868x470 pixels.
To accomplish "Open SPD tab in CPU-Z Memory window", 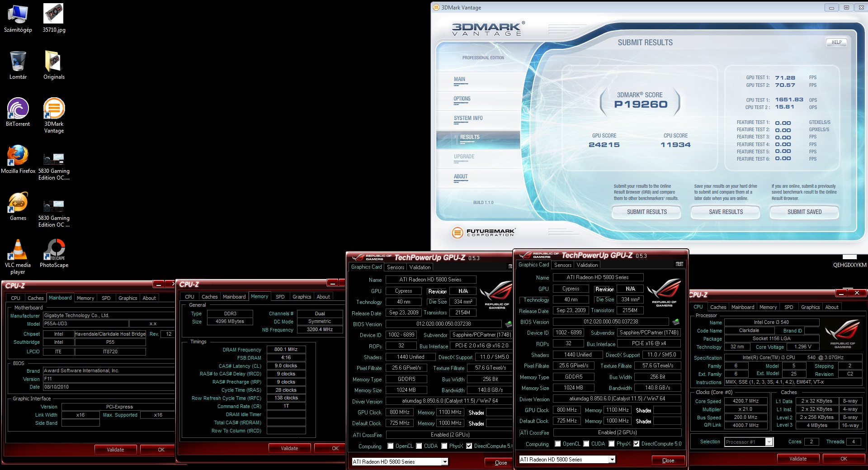I will (x=280, y=297).
